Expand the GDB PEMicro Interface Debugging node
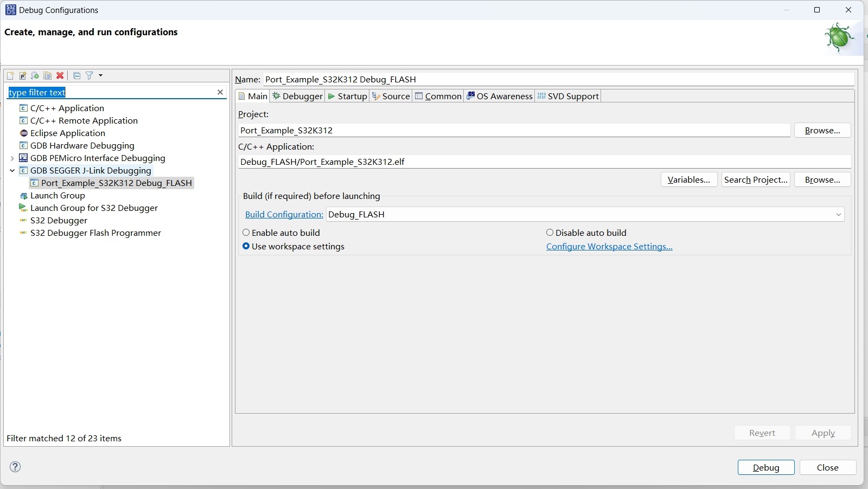This screenshot has width=868, height=489. 12,158
